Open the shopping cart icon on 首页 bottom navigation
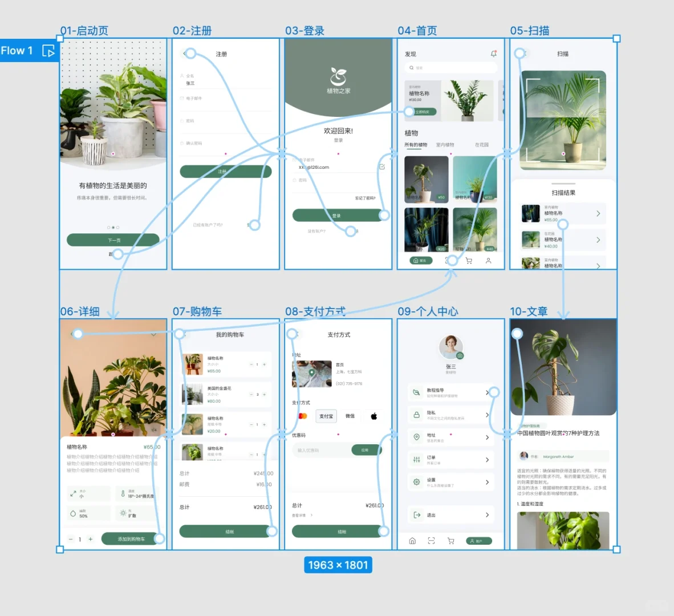 click(x=469, y=261)
